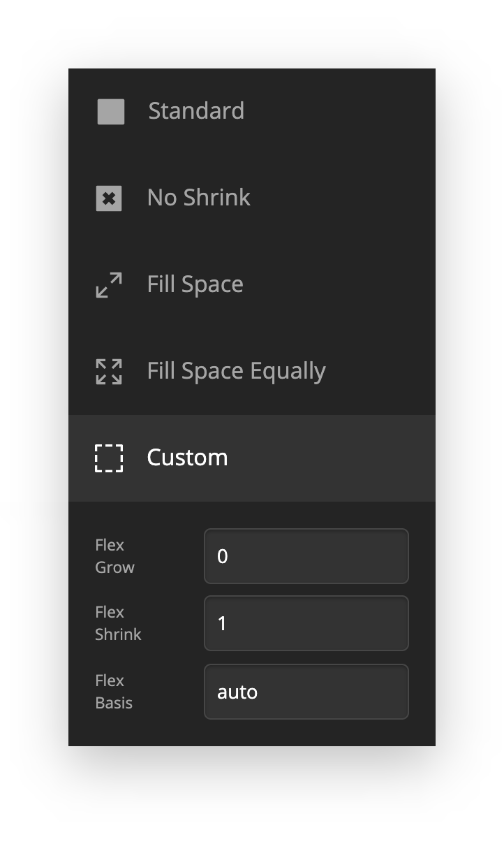Pick the Fill Space option
This screenshot has height=844, width=504.
point(195,284)
